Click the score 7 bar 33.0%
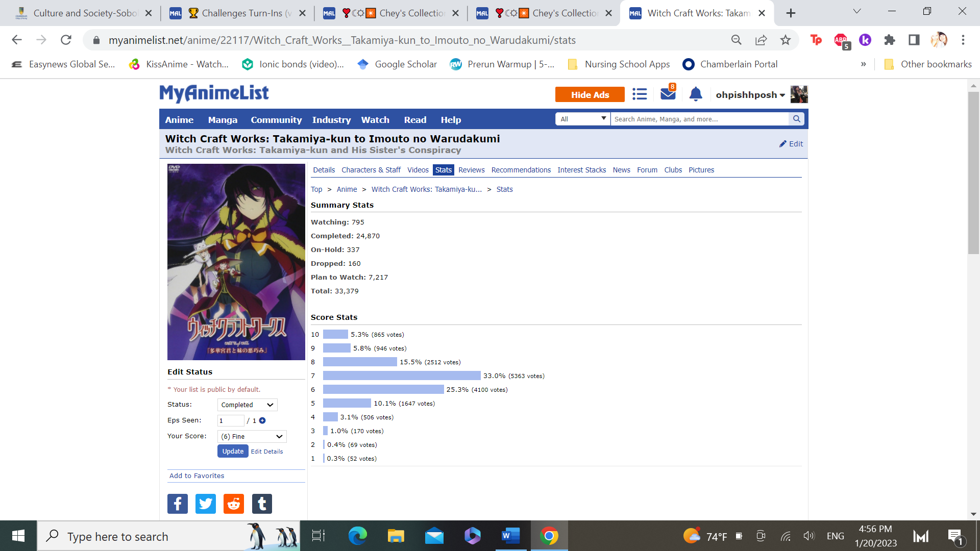This screenshot has width=980, height=551. click(402, 376)
